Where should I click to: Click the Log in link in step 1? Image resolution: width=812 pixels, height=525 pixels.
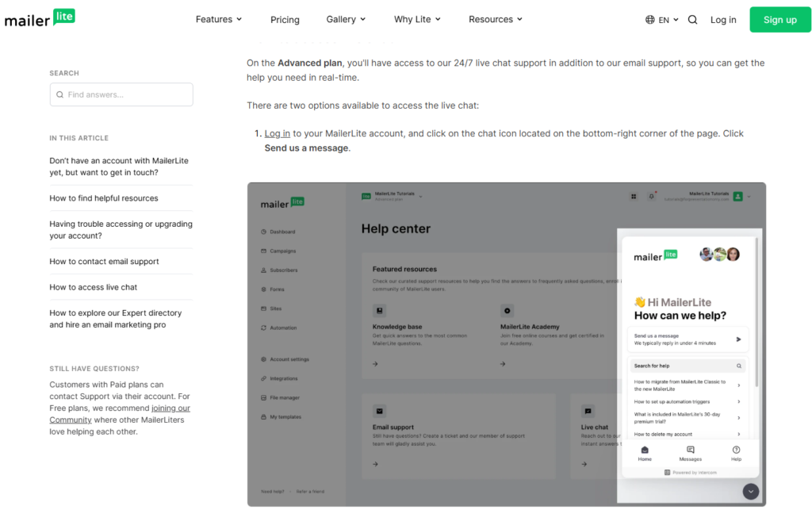tap(277, 133)
